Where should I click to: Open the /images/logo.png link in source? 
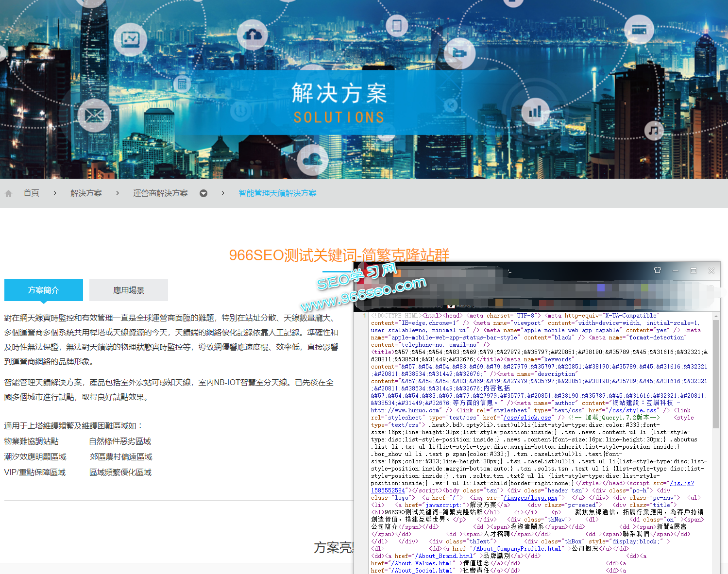coord(531,498)
